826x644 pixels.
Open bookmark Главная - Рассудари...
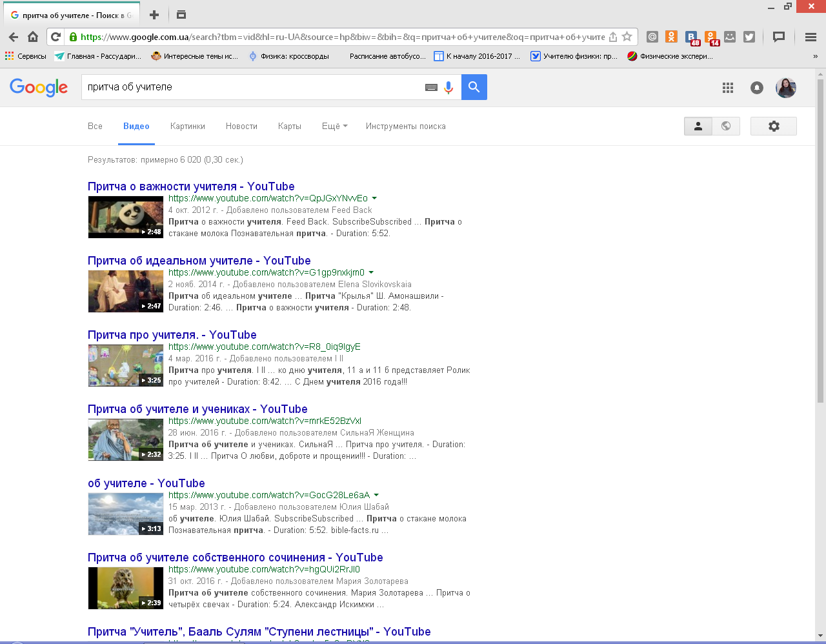click(x=98, y=56)
